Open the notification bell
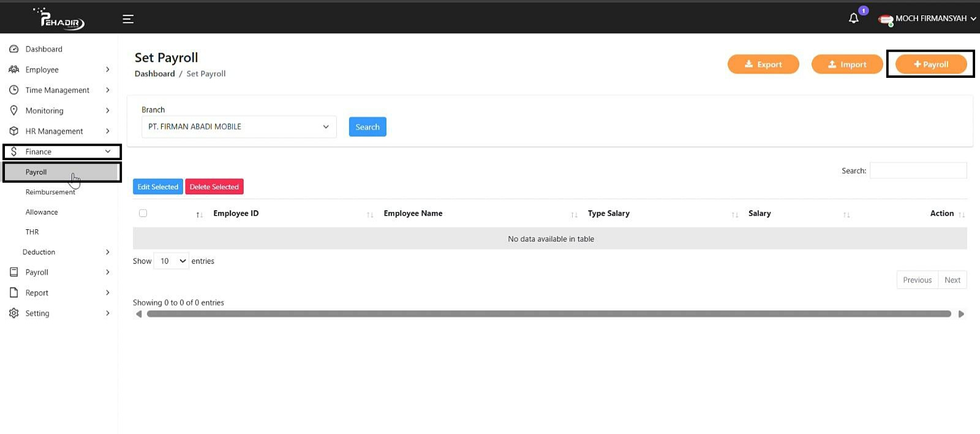The width and height of the screenshot is (980, 434). tap(854, 18)
